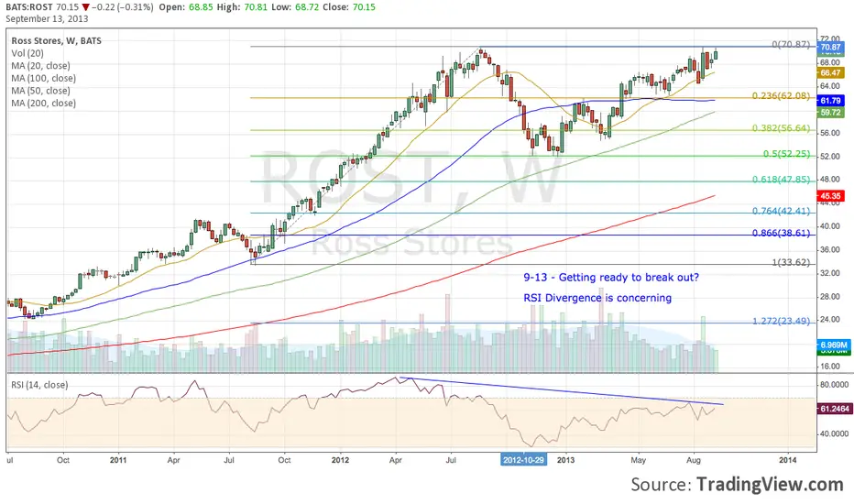Click the RSI (14, close) label

[x=39, y=385]
